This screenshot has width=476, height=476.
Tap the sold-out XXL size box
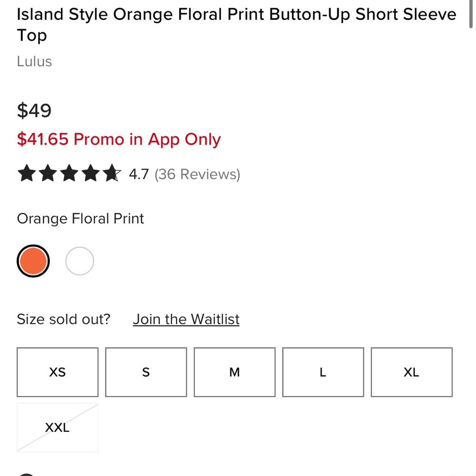click(x=58, y=427)
